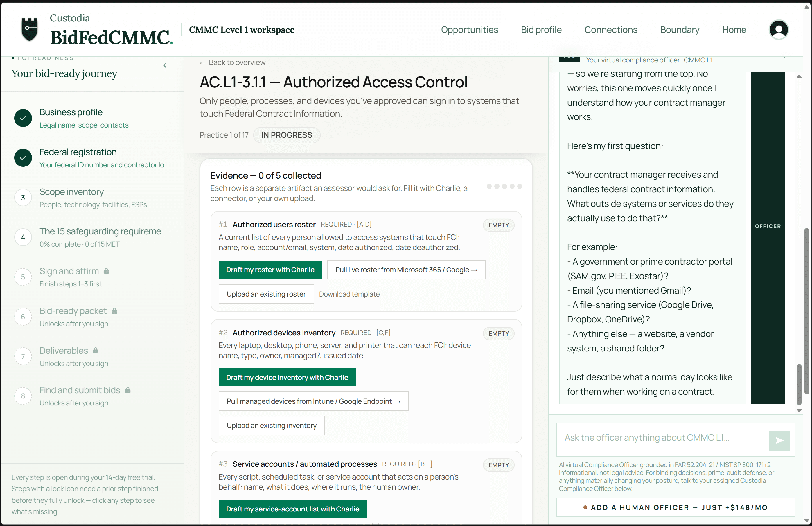The width and height of the screenshot is (812, 526).
Task: Click the page vertical scrollbar thumb
Action: [x=806, y=310]
